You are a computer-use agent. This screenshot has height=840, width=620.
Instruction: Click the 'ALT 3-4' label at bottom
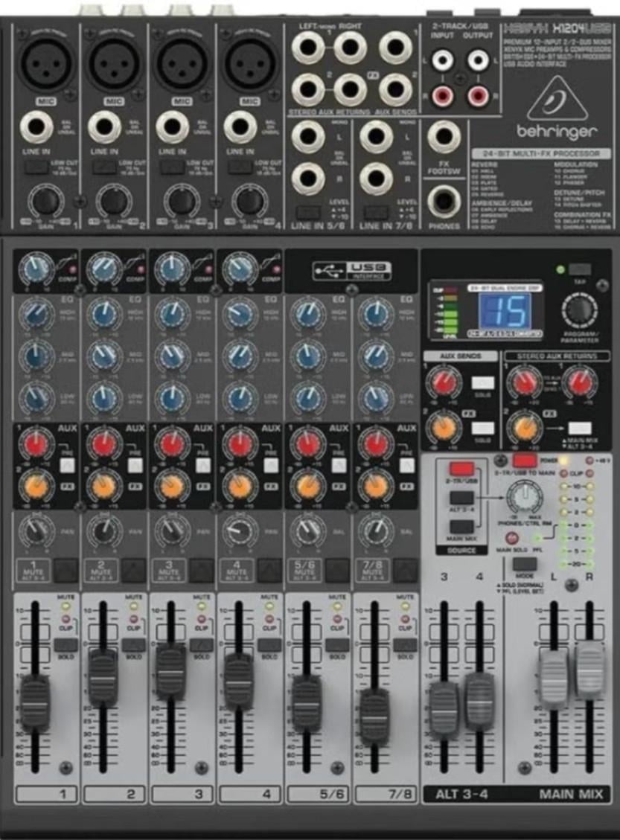click(461, 794)
